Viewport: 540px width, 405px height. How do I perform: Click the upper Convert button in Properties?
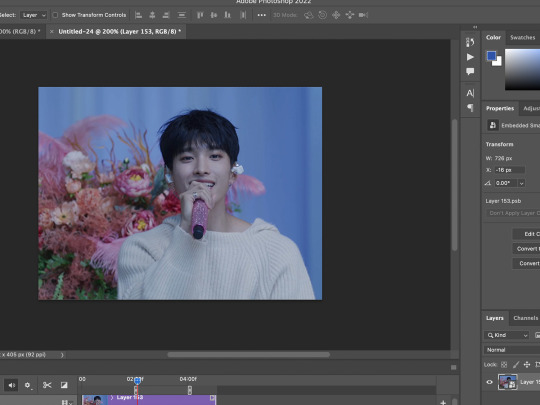(x=526, y=249)
